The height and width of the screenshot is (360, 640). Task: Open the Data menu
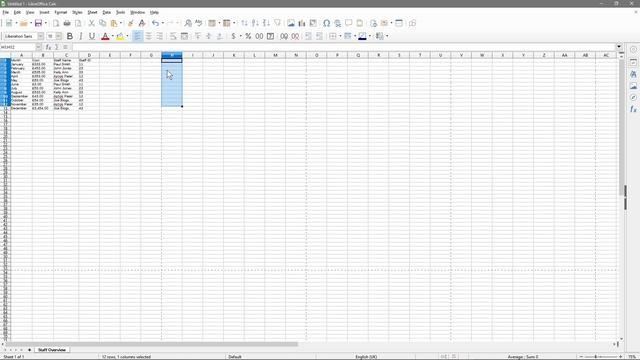[107, 12]
